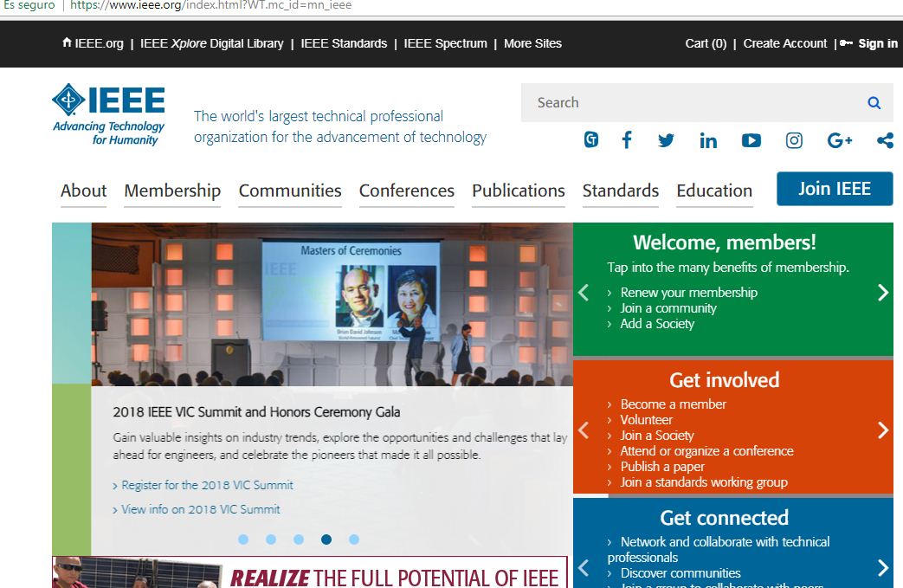Image resolution: width=903 pixels, height=588 pixels.
Task: Click Register for the 2018 VIC Summit
Action: click(x=207, y=485)
